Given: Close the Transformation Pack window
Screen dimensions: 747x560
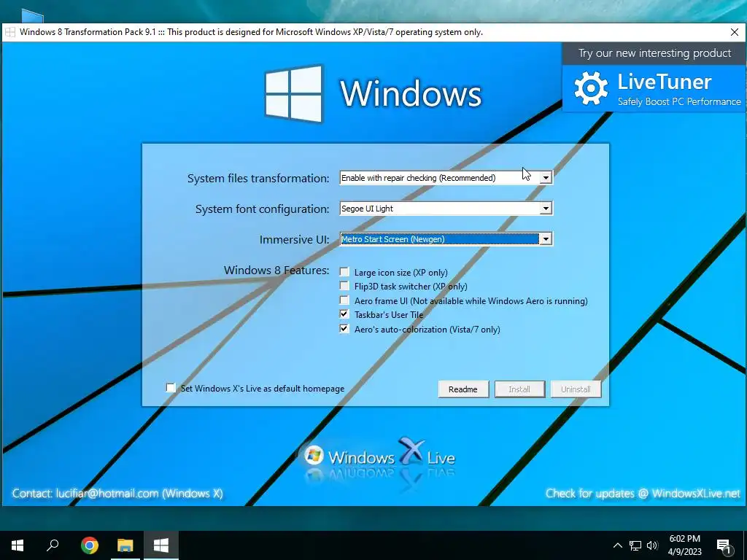Looking at the screenshot, I should 734,32.
